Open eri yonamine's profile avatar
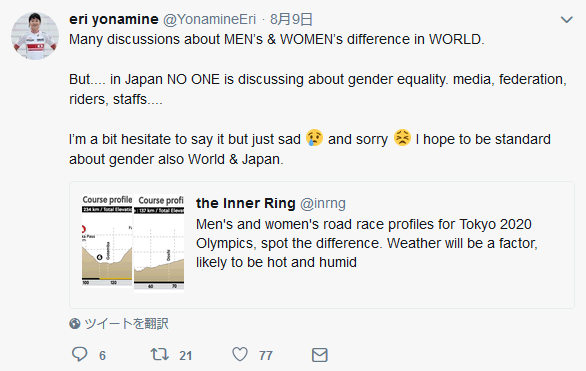Image resolution: width=586 pixels, height=371 pixels. (35, 36)
